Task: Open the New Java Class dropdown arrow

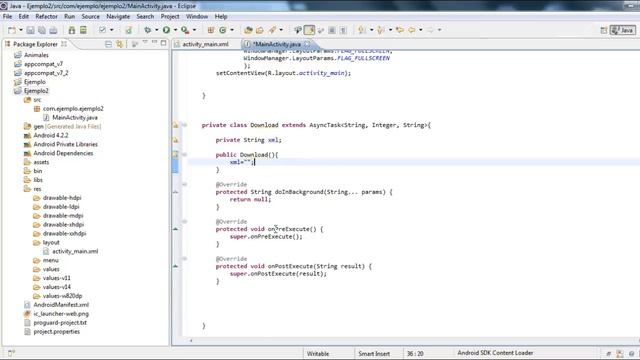Action: [x=232, y=30]
